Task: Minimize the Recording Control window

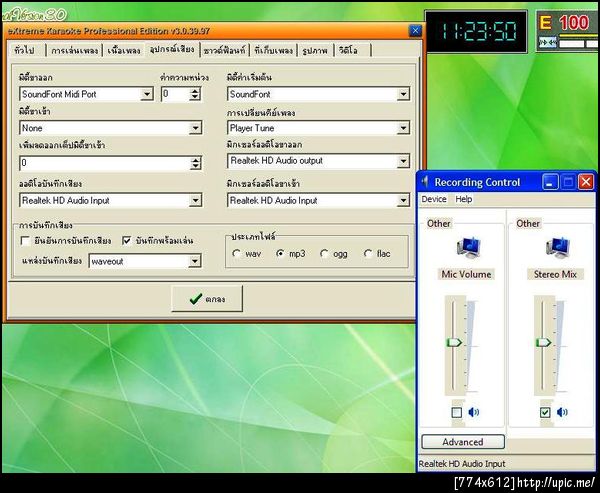Action: [x=550, y=182]
